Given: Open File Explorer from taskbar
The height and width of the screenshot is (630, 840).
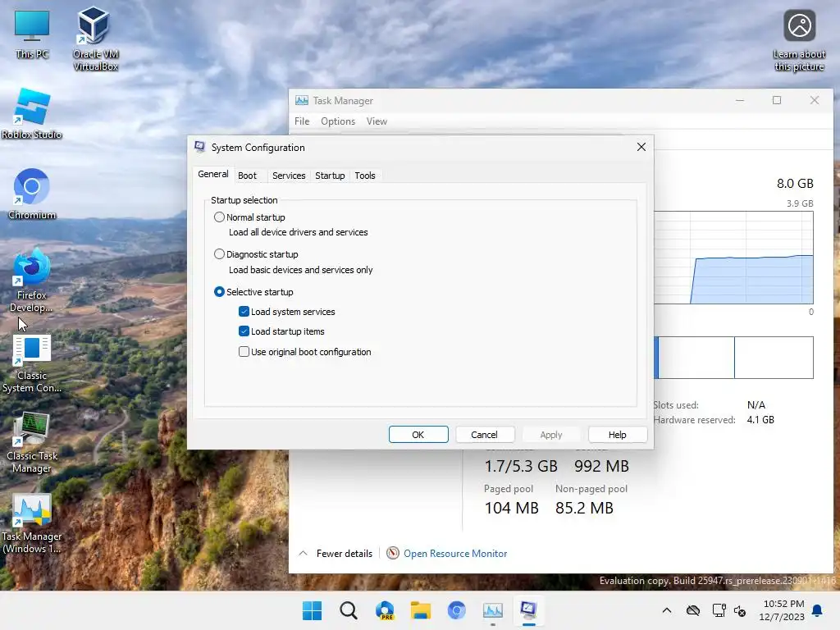Looking at the screenshot, I should 421,610.
